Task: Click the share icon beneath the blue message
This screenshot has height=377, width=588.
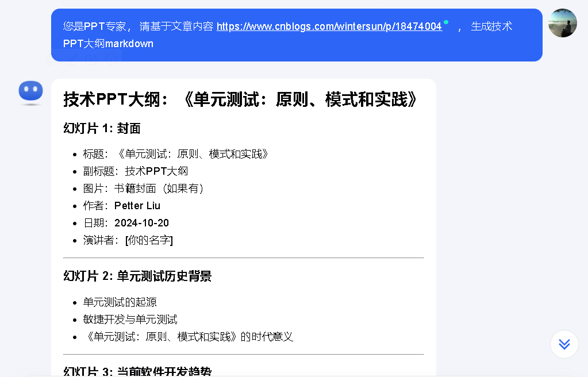Action: 91,61
